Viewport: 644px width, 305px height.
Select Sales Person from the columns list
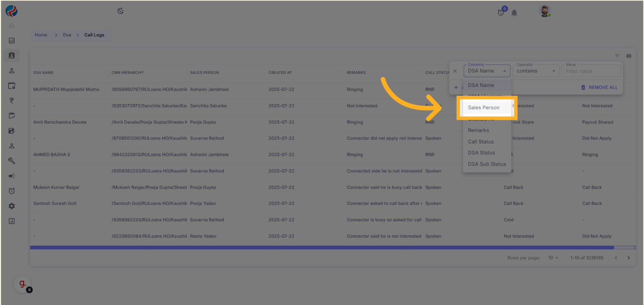[484, 108]
